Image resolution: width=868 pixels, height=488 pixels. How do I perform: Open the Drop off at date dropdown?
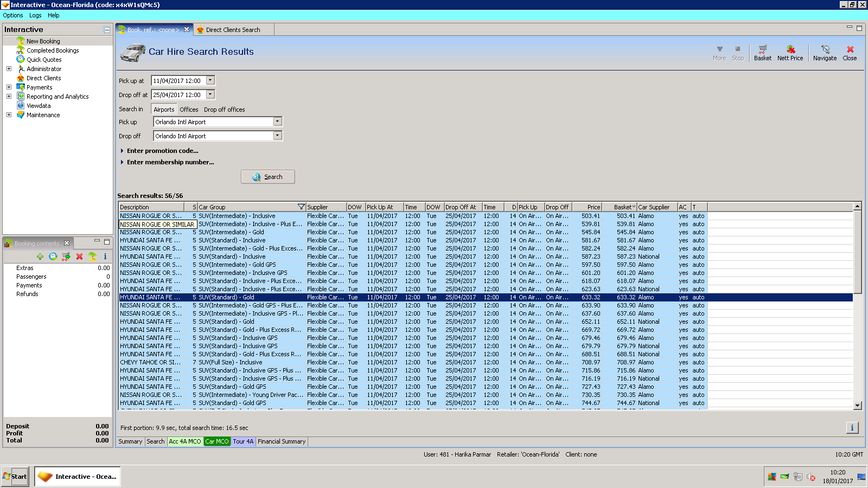[210, 94]
